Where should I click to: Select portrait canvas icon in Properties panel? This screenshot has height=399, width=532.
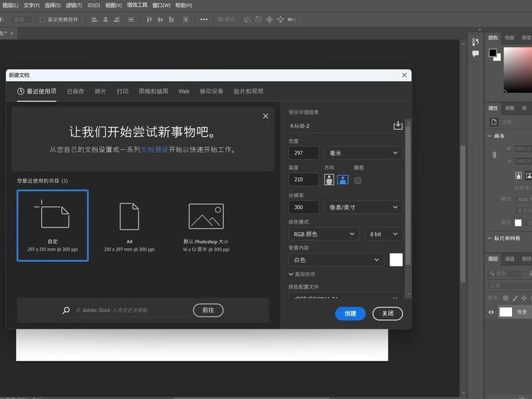coord(519,176)
